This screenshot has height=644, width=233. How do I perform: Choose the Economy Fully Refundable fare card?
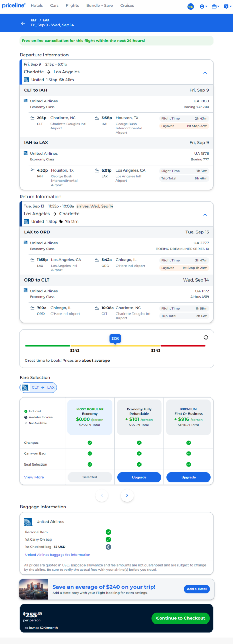click(x=139, y=417)
